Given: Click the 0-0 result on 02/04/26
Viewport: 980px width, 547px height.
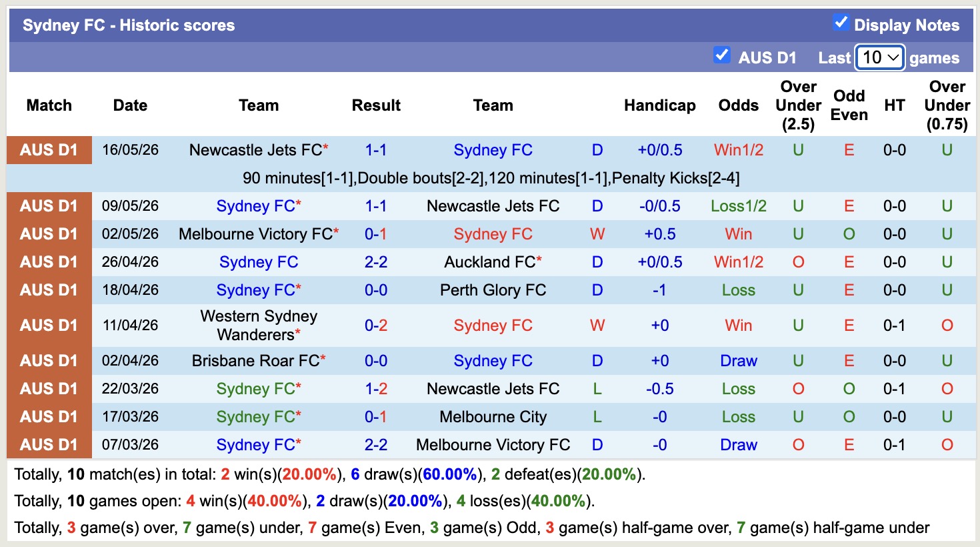Looking at the screenshot, I should 376,361.
